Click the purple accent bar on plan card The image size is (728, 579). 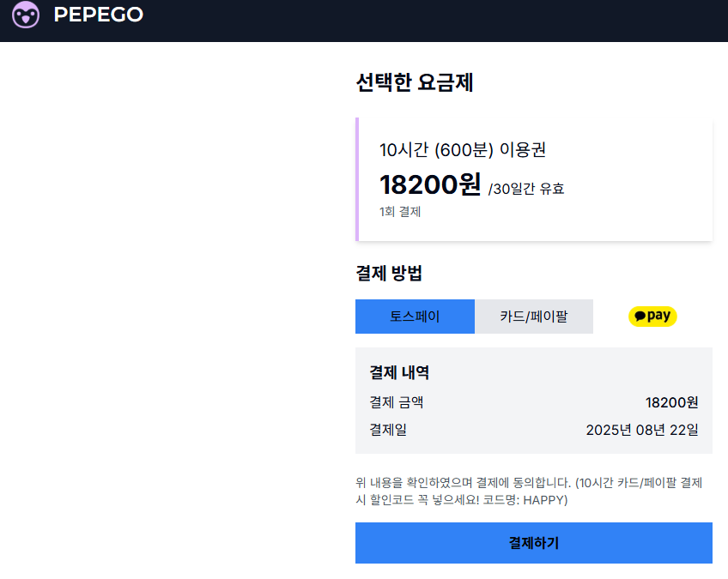point(357,179)
